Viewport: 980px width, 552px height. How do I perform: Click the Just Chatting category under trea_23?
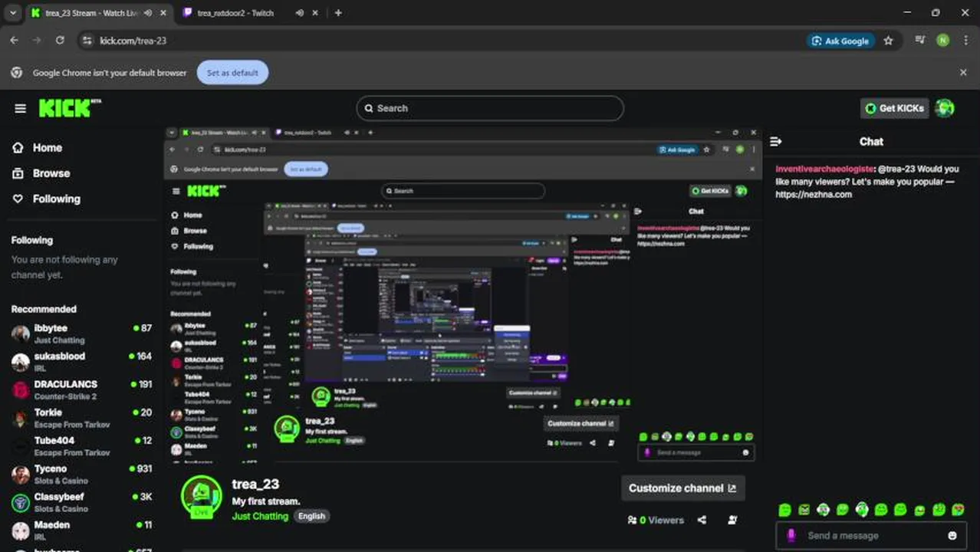click(260, 516)
